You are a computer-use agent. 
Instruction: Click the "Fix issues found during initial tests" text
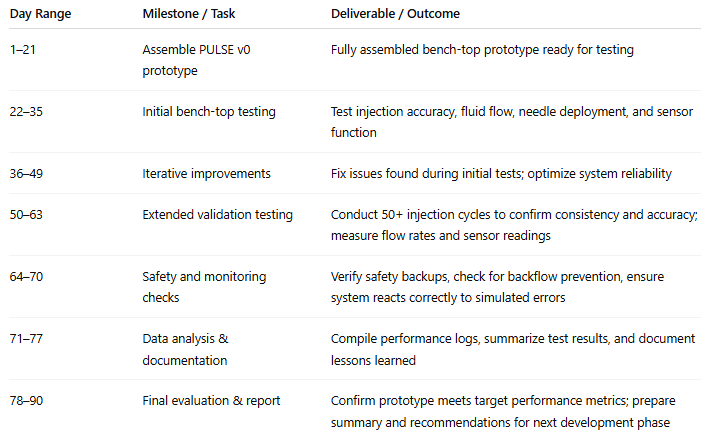point(441,174)
